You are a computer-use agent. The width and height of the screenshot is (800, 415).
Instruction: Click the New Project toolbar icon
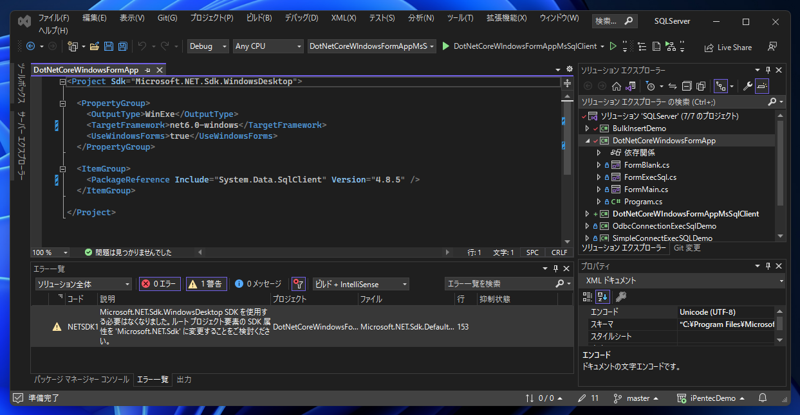[72, 46]
